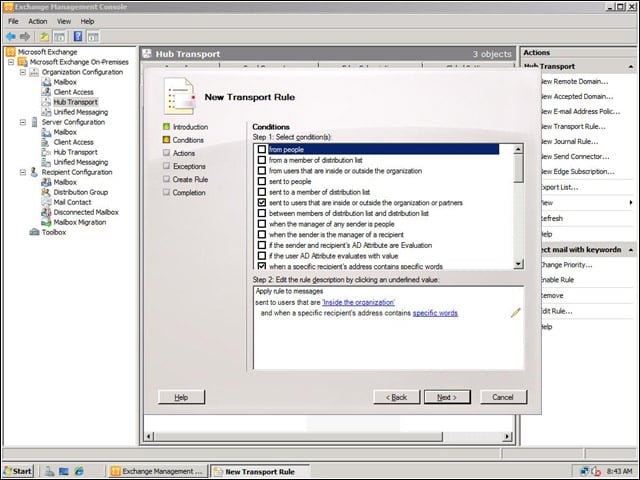The height and width of the screenshot is (480, 640).
Task: Click the Next button
Action: [447, 397]
